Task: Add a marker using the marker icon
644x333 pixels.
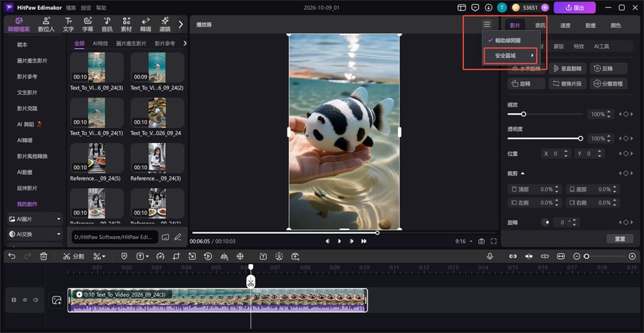Action: 124,256
